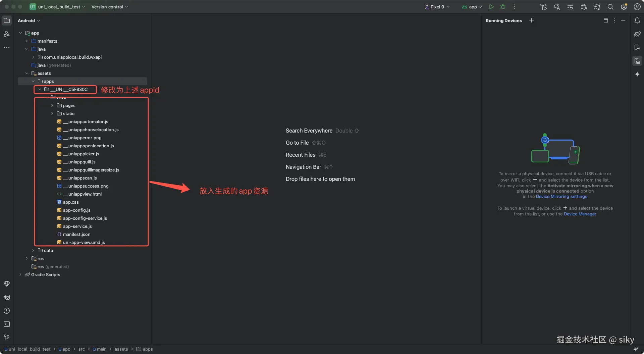Expand the manifests folder
The height and width of the screenshot is (354, 644).
click(x=27, y=41)
